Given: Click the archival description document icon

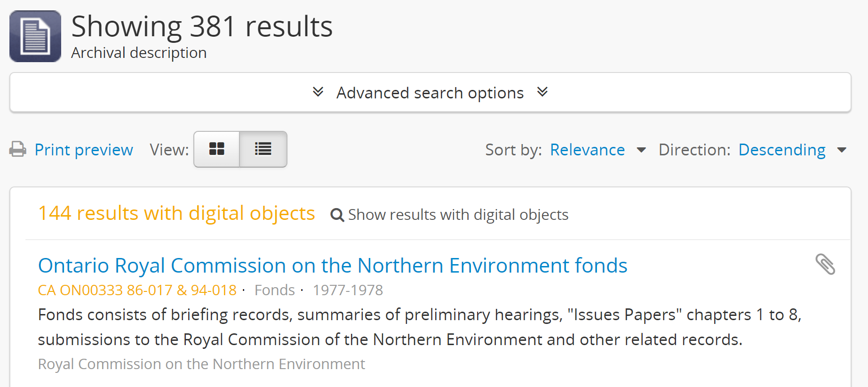Looking at the screenshot, I should (35, 36).
